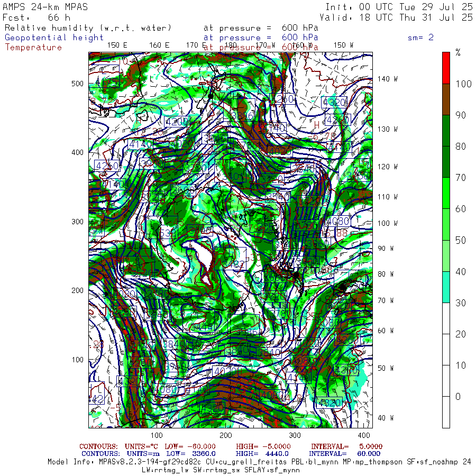Click the light green 40–50% colorbar segment

446,255
